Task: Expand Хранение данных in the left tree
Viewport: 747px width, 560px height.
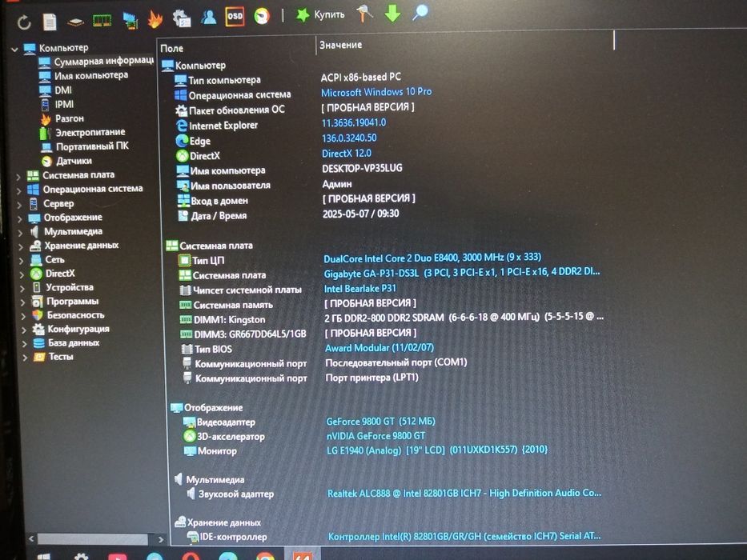Action: click(21, 247)
